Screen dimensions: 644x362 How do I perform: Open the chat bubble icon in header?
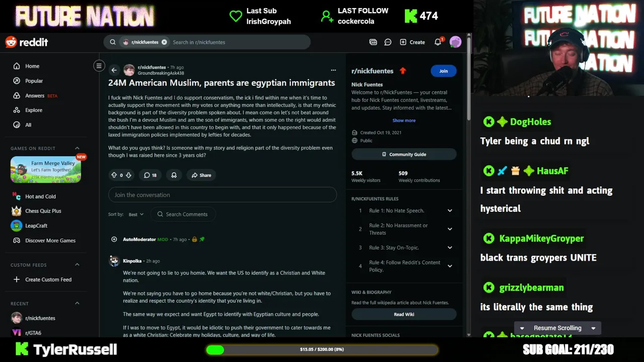[388, 42]
